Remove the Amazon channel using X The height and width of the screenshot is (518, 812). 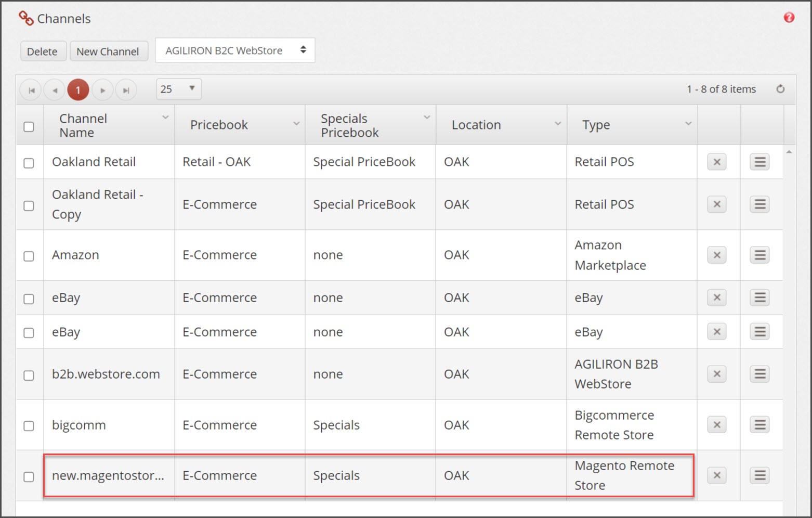tap(717, 255)
